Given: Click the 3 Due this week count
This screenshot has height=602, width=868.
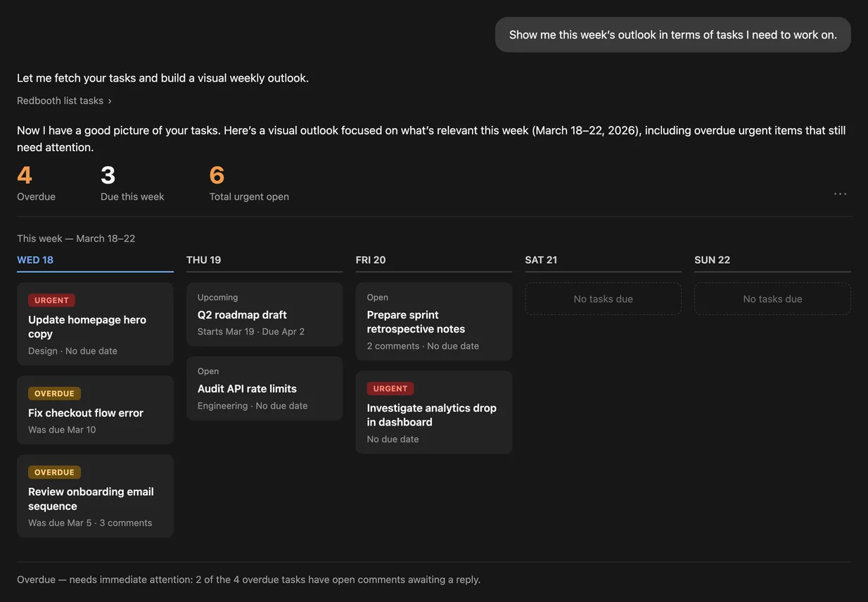Looking at the screenshot, I should pos(132,183).
